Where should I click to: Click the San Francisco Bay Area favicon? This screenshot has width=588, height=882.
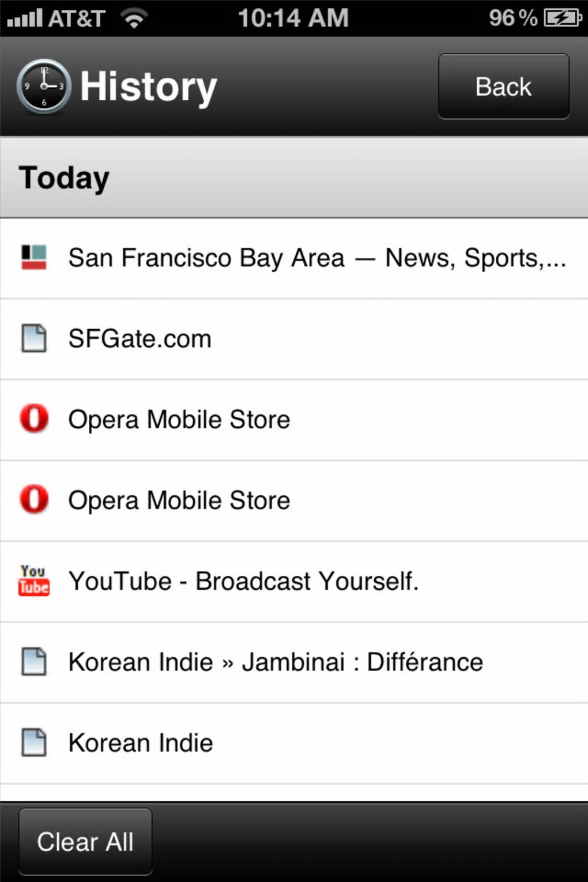click(34, 257)
